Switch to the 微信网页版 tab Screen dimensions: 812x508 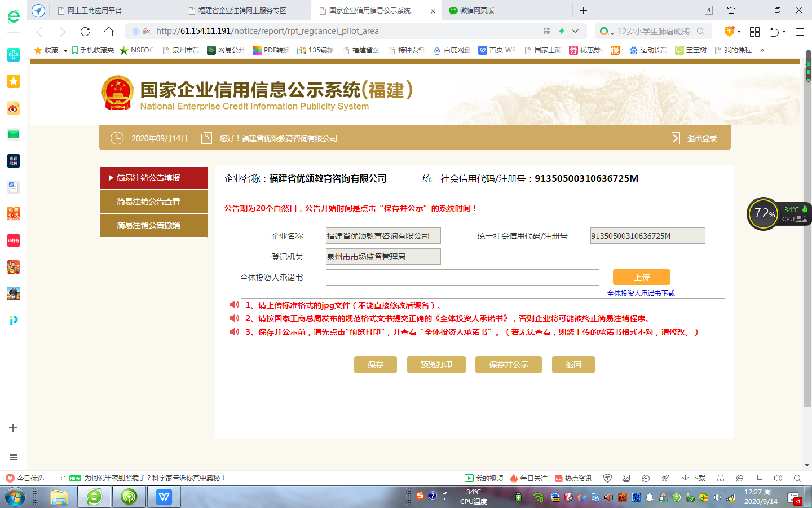pos(476,10)
